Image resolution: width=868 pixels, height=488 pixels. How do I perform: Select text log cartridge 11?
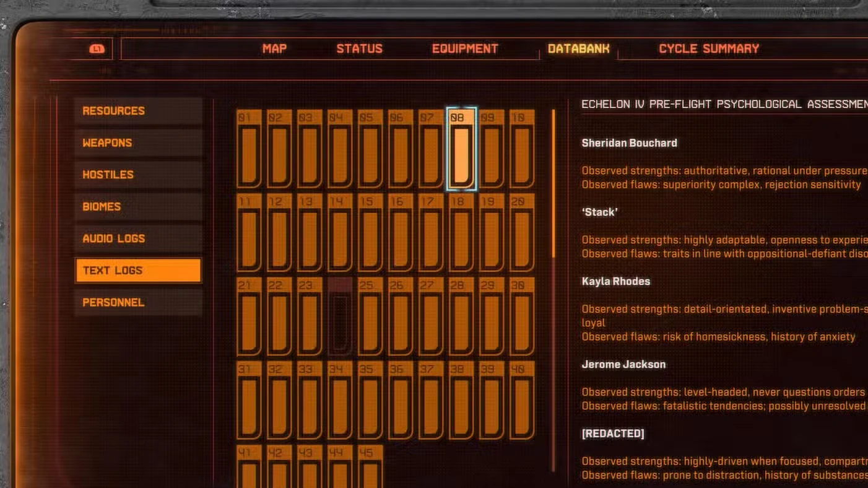pyautogui.click(x=249, y=233)
